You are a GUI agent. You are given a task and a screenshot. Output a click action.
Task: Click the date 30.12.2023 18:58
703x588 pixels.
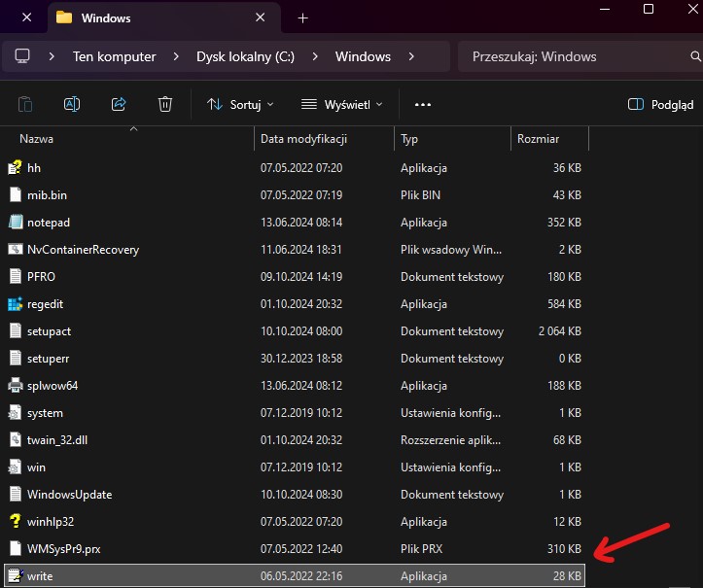[x=301, y=358]
